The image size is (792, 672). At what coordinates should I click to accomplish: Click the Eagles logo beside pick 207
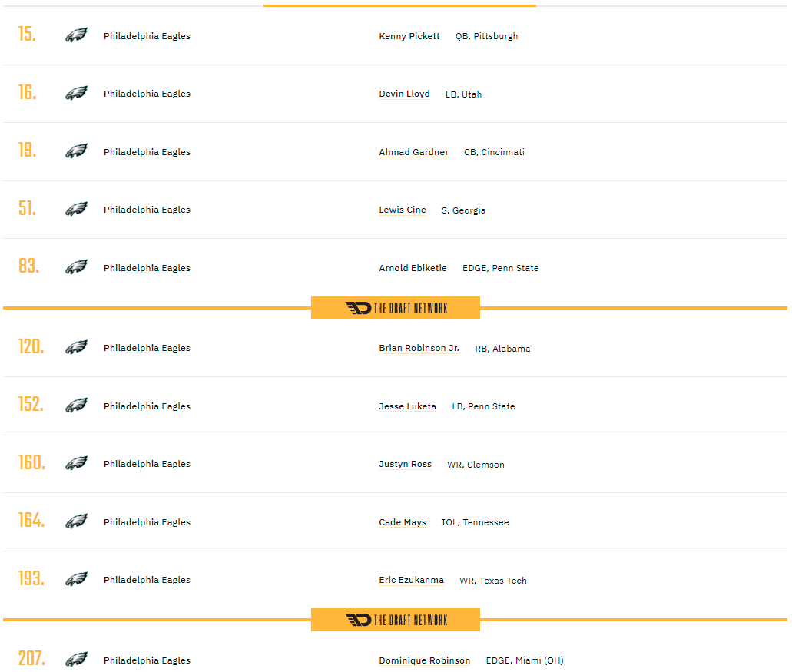click(76, 660)
